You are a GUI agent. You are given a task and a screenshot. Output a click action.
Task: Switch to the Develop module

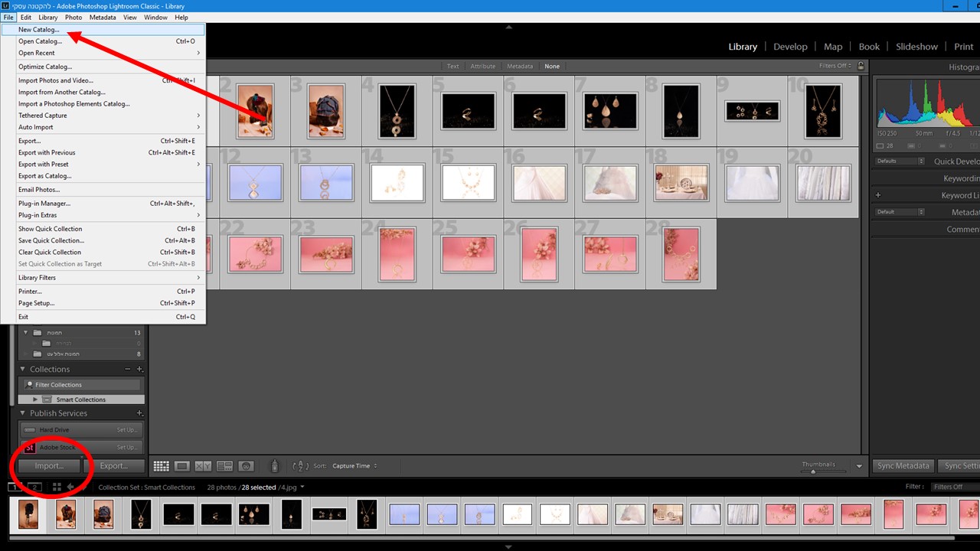(790, 47)
